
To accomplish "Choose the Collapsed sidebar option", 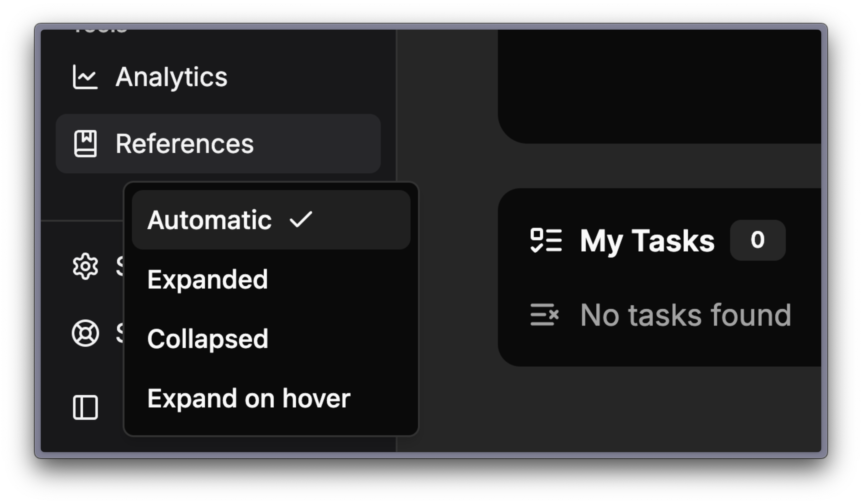I will pyautogui.click(x=208, y=339).
